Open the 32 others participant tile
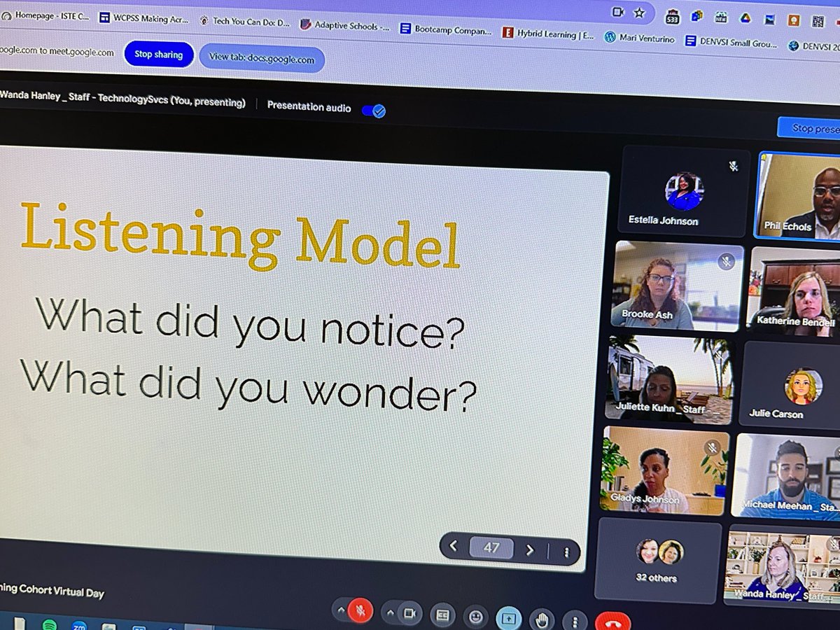The image size is (840, 630). click(x=658, y=559)
